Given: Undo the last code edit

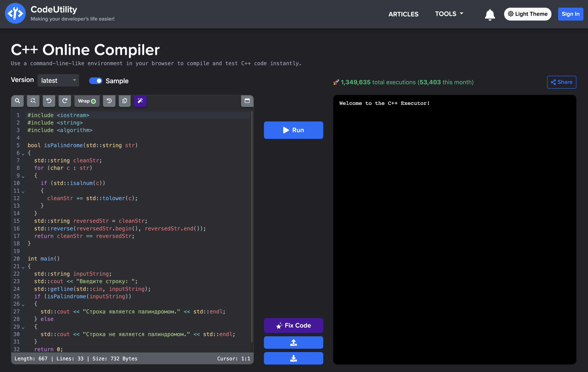Looking at the screenshot, I should 49,101.
